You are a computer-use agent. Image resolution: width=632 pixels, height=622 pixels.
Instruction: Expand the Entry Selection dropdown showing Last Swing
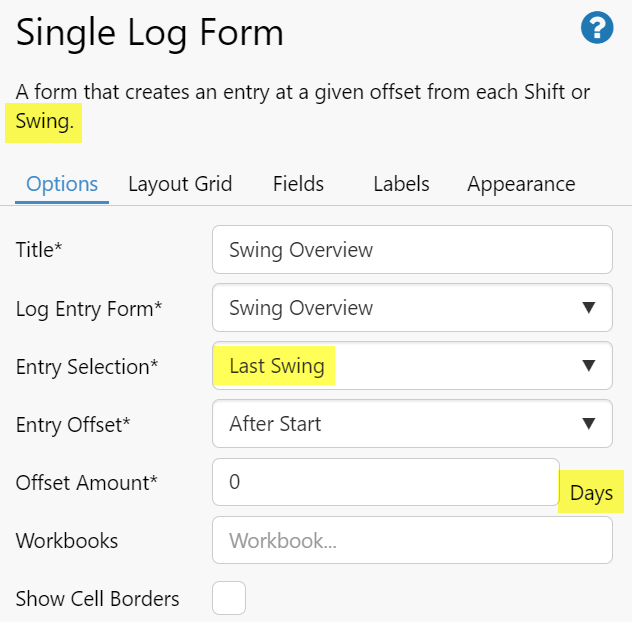click(x=412, y=366)
